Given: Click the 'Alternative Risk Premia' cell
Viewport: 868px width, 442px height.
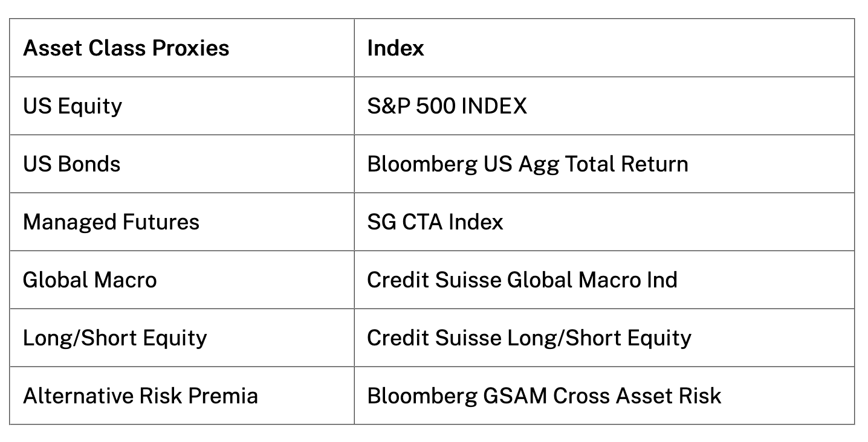Looking at the screenshot, I should [x=140, y=396].
